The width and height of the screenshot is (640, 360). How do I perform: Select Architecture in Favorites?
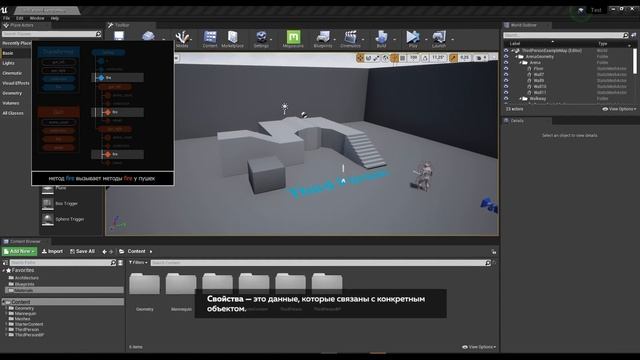[27, 278]
